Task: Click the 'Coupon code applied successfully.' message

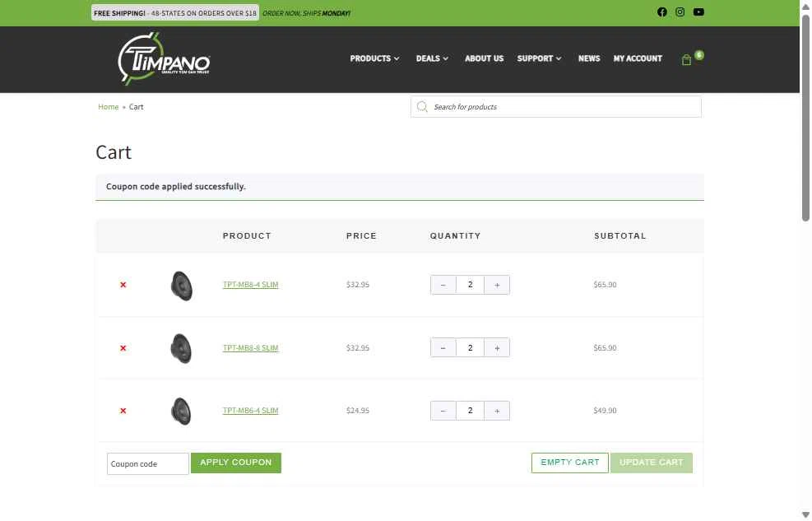Action: (175, 187)
